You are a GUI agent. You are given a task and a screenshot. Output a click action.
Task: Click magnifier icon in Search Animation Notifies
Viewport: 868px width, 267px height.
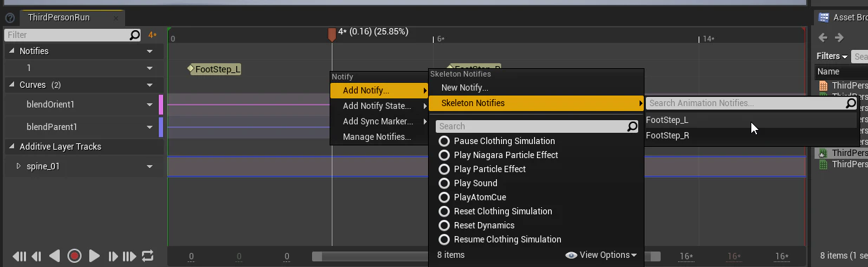tap(850, 103)
